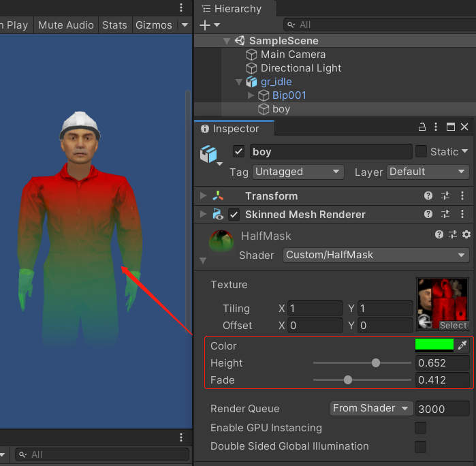Click the Mute Audio button
The image size is (476, 466).
[65, 25]
